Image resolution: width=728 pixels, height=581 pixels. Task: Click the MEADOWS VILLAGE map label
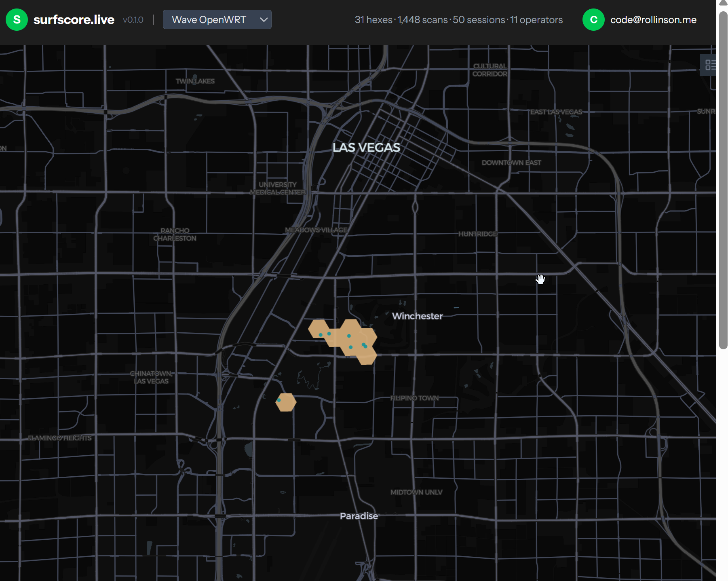[316, 230]
